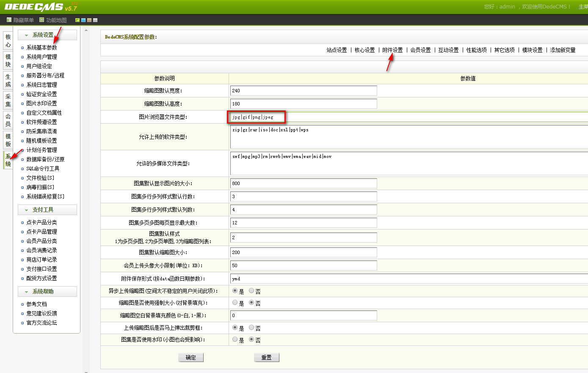Select the gray skin color swatch
This screenshot has width=588, height=373.
click(95, 20)
